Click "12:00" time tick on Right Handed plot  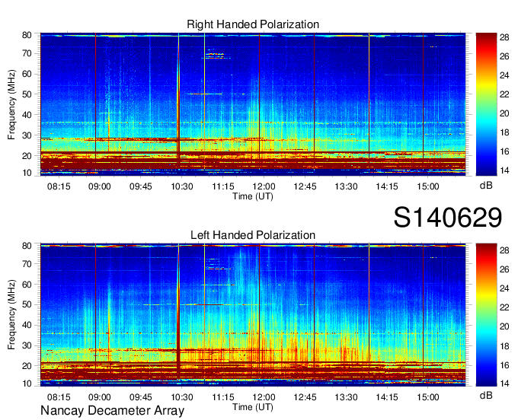tap(264, 186)
